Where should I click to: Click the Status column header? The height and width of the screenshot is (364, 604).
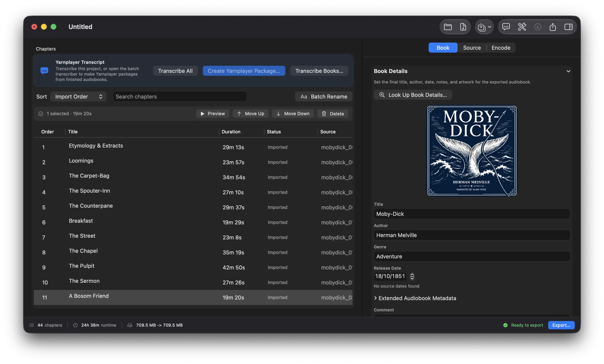[x=274, y=131]
